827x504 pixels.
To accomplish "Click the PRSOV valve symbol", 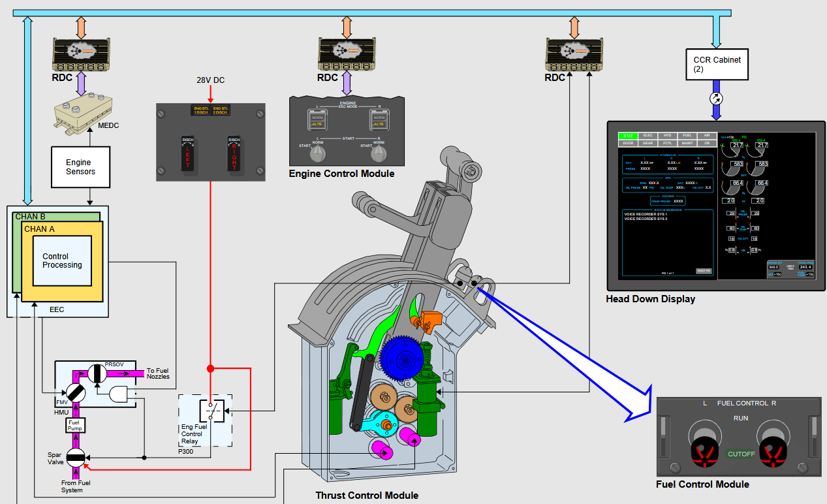I will (x=97, y=373).
